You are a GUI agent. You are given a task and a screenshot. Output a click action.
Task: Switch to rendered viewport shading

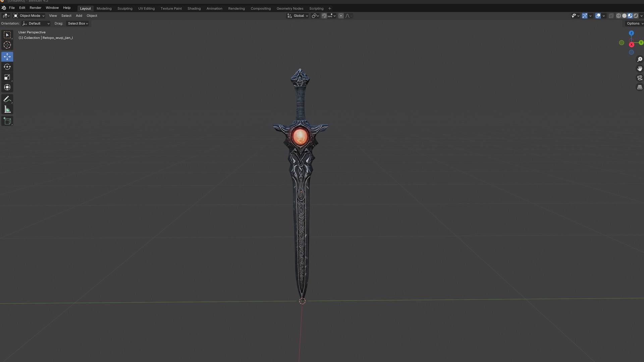pyautogui.click(x=636, y=16)
